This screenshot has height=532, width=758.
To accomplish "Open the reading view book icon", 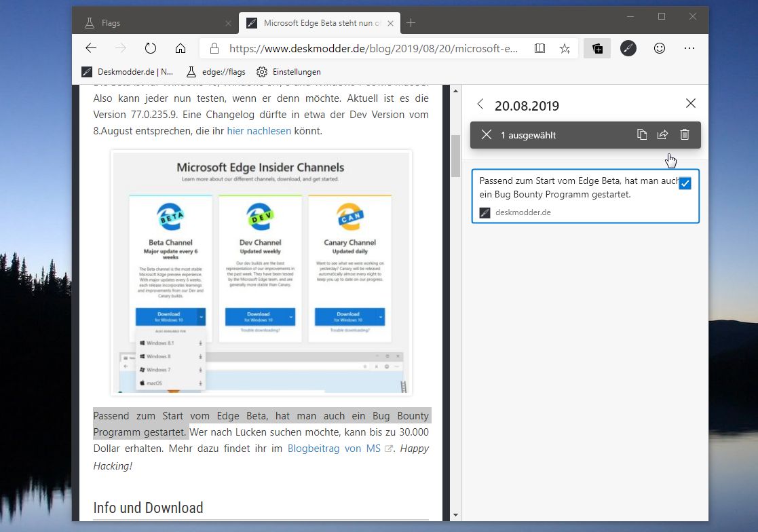I will (x=539, y=47).
